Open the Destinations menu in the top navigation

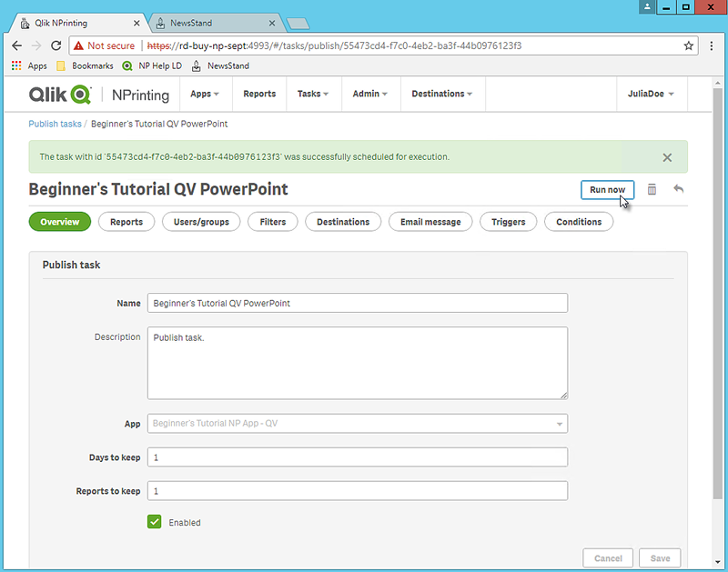442,94
